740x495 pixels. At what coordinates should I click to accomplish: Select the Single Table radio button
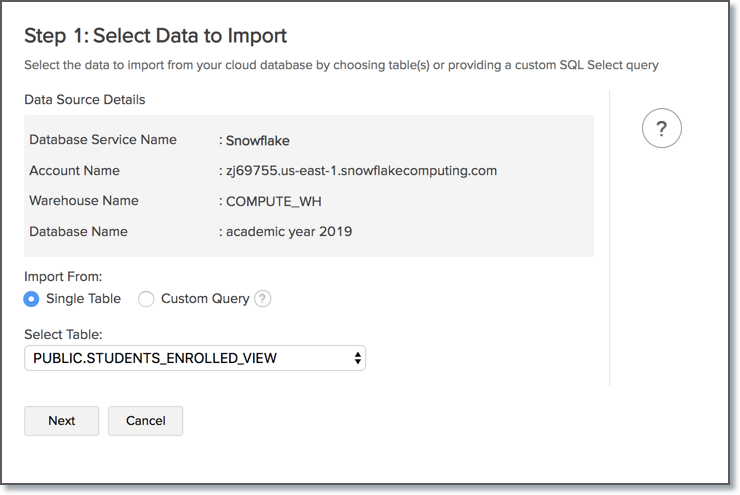point(32,299)
